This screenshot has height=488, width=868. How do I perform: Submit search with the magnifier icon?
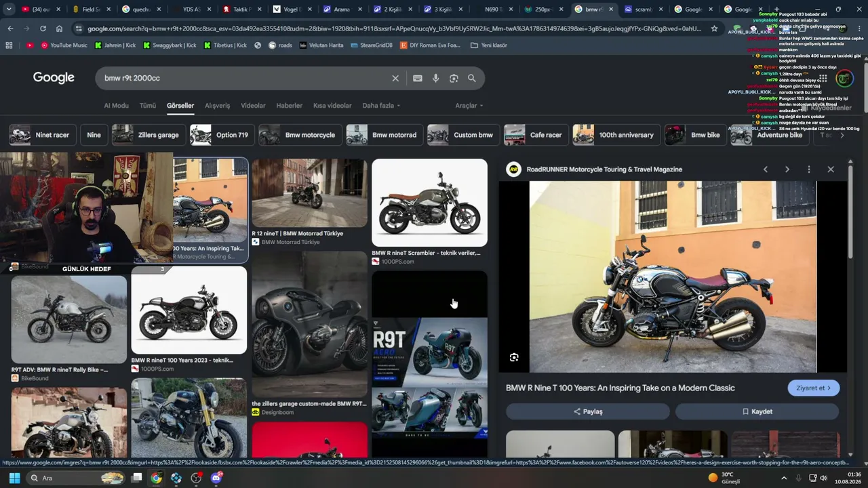point(472,78)
